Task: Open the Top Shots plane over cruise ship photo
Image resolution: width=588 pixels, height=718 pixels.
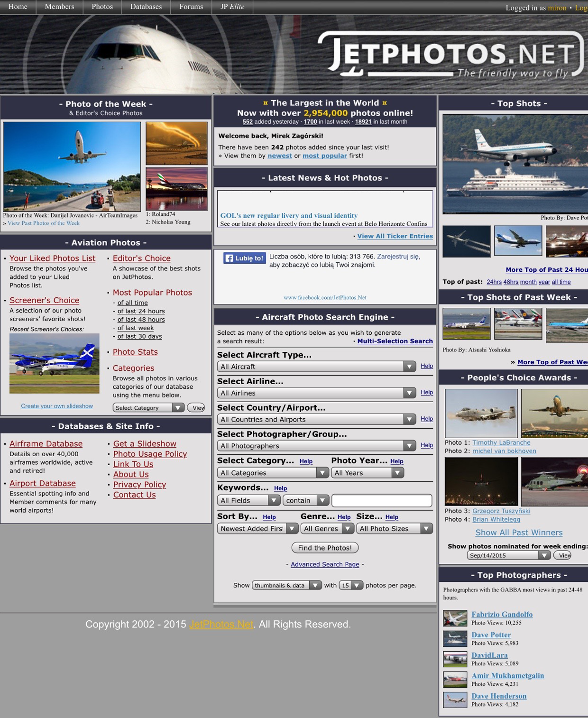Action: click(x=515, y=164)
